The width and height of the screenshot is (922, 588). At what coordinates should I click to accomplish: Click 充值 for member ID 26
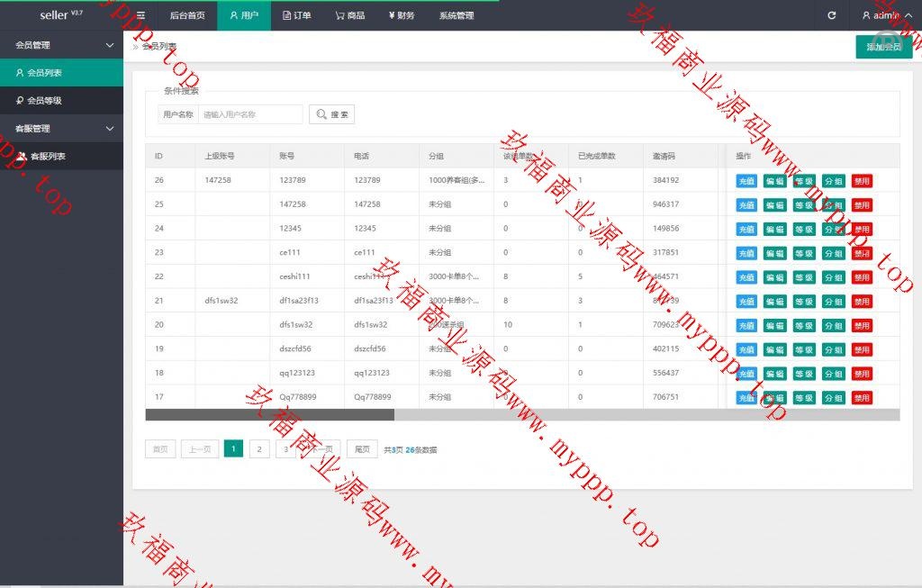(x=746, y=181)
